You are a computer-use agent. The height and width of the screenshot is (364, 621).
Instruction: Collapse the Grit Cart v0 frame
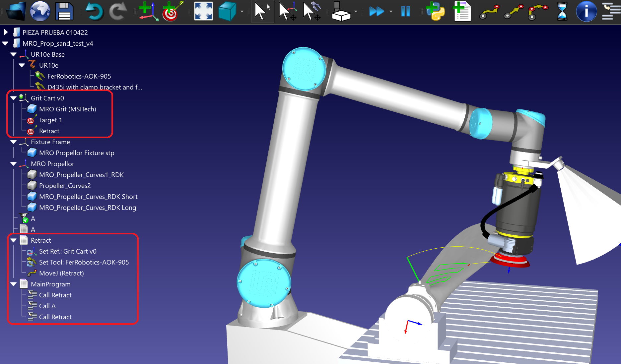(x=14, y=98)
